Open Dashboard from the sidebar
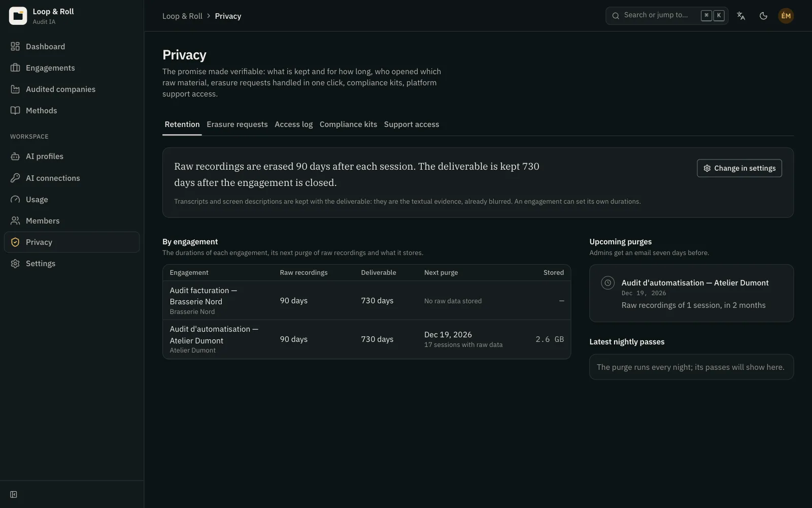This screenshot has width=812, height=508. [72, 47]
